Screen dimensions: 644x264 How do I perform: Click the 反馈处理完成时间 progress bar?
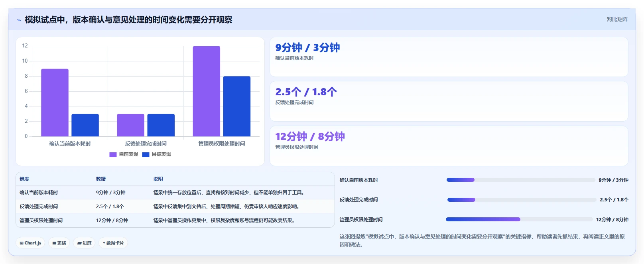point(522,200)
